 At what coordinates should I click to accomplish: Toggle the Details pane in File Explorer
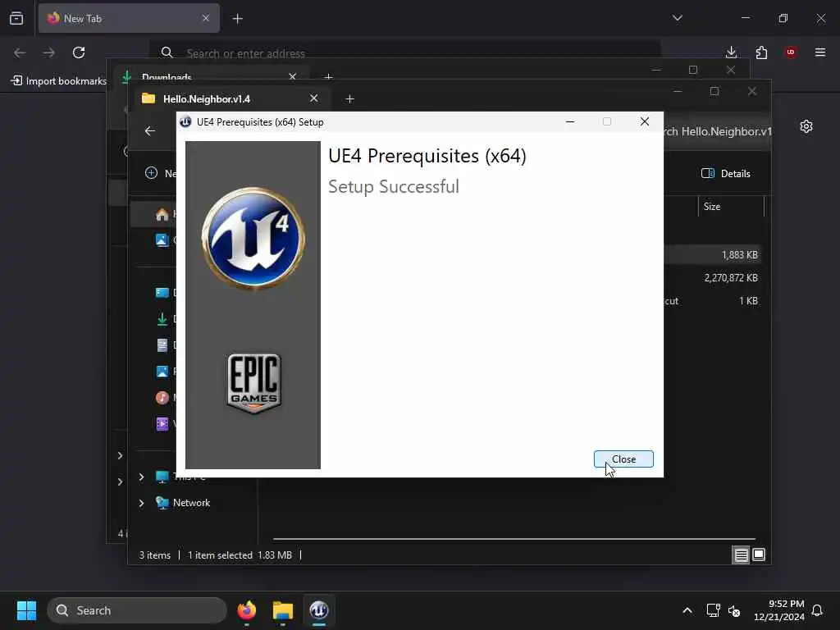[x=726, y=174]
